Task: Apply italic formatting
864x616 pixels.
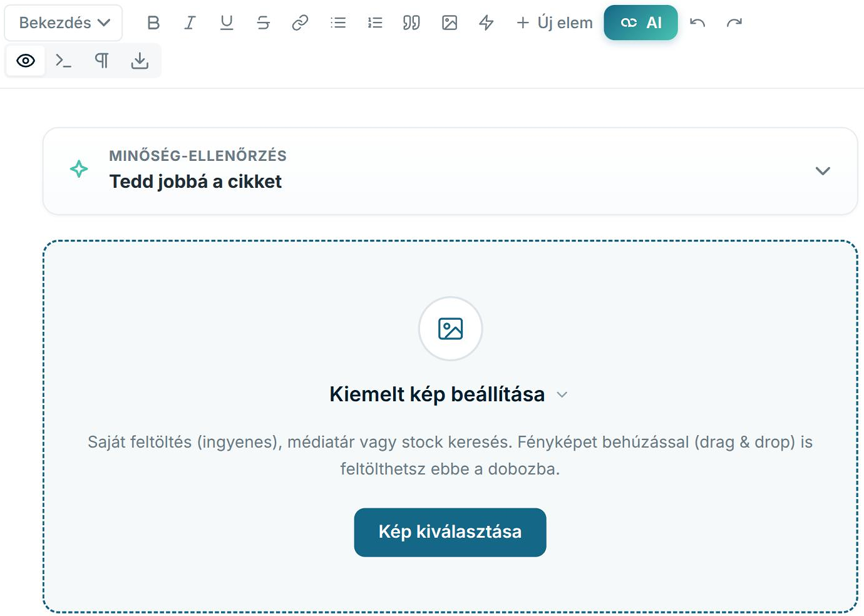Action: click(x=190, y=23)
